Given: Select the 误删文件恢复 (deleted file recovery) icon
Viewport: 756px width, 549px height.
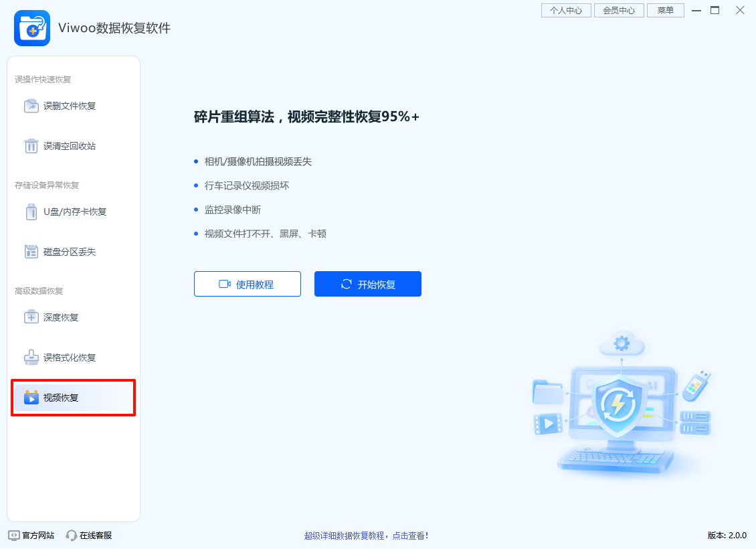Looking at the screenshot, I should pos(31,106).
